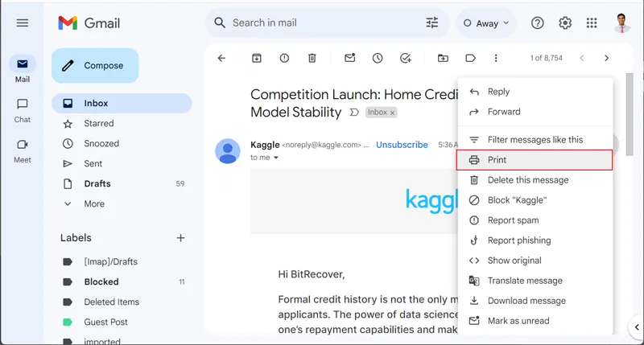Select Reply from the menu
This screenshot has width=644, height=345.
pyautogui.click(x=535, y=92)
